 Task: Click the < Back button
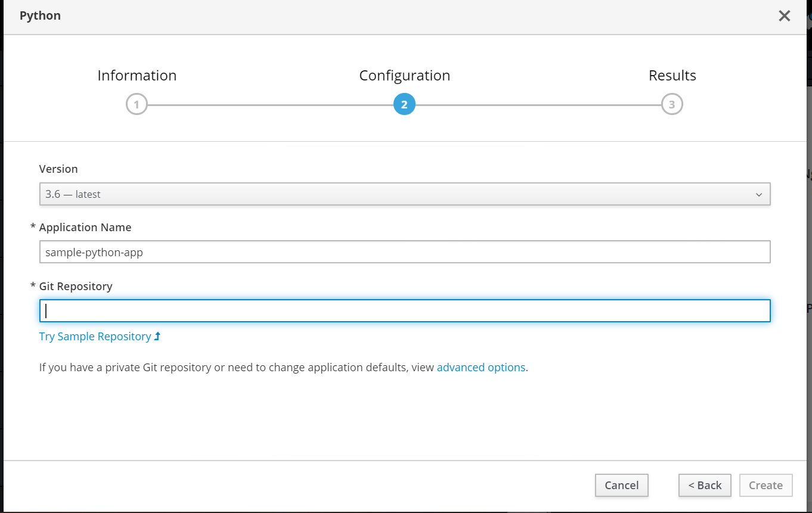(705, 485)
